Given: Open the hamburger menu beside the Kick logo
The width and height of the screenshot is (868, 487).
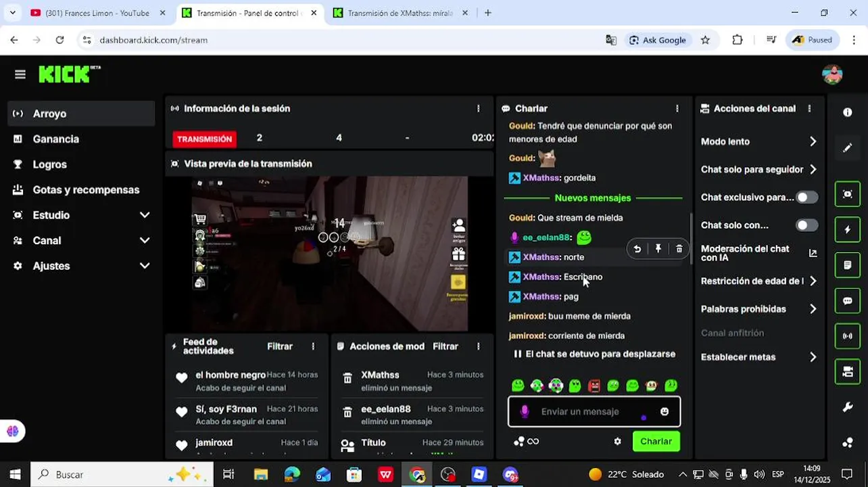Looking at the screenshot, I should click(20, 74).
